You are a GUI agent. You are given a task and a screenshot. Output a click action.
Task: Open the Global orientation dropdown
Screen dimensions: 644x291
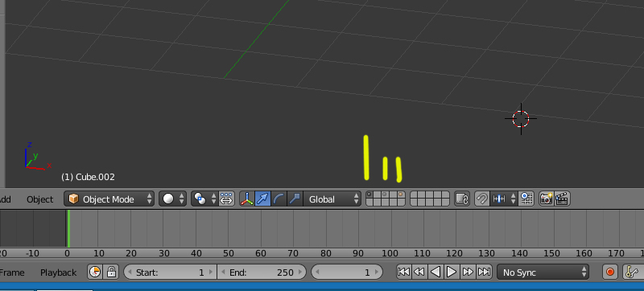(x=332, y=199)
